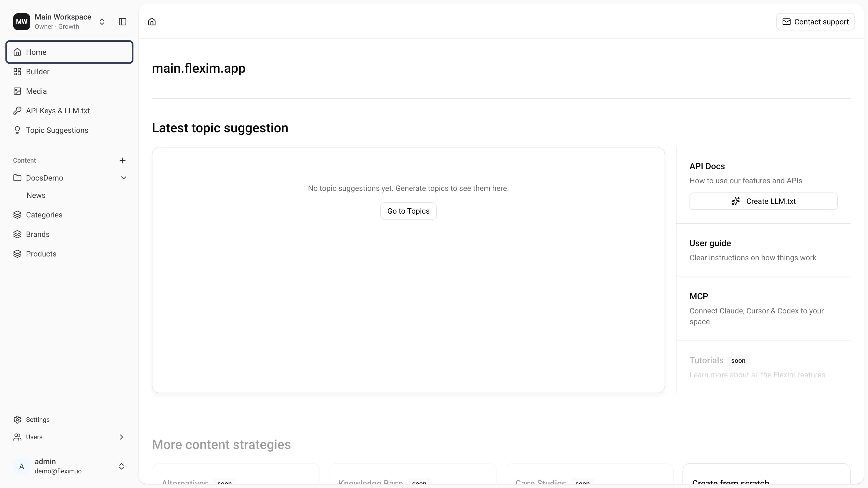Click the Create LLM.txt button

pyautogui.click(x=763, y=201)
